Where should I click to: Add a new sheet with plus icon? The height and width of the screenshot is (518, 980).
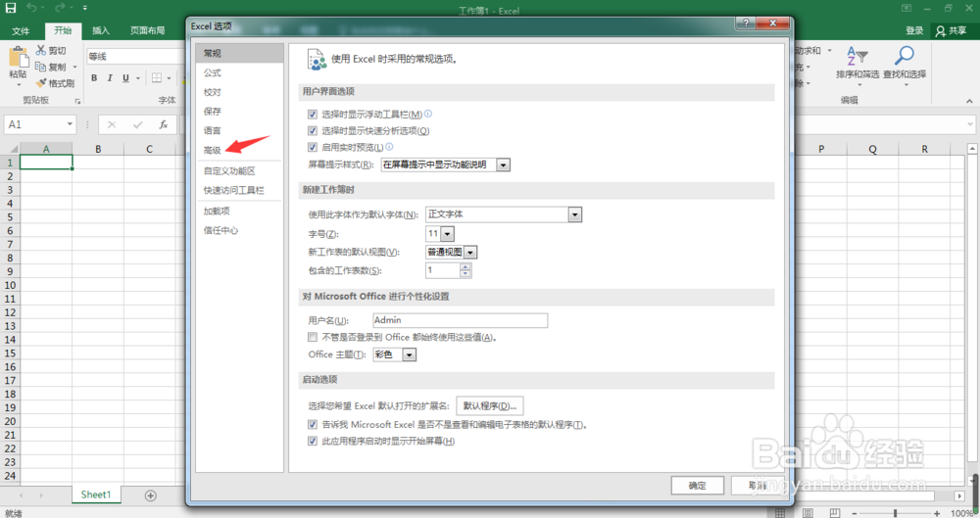click(x=151, y=495)
